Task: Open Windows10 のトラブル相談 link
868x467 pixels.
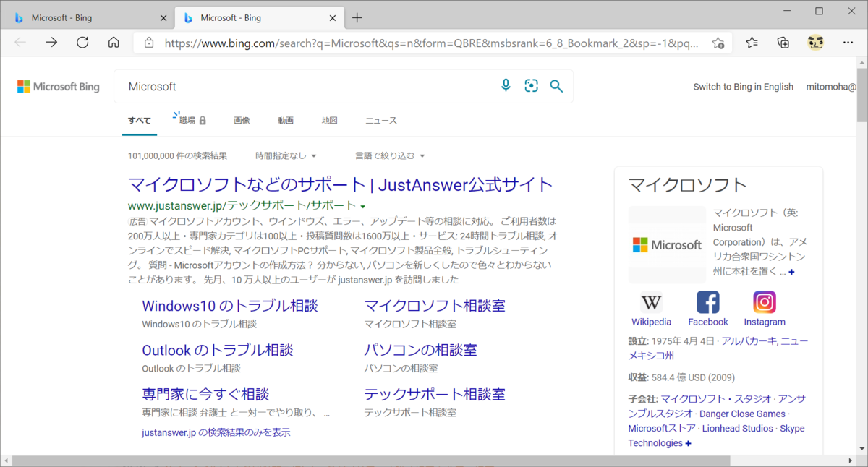Action: pos(230,306)
